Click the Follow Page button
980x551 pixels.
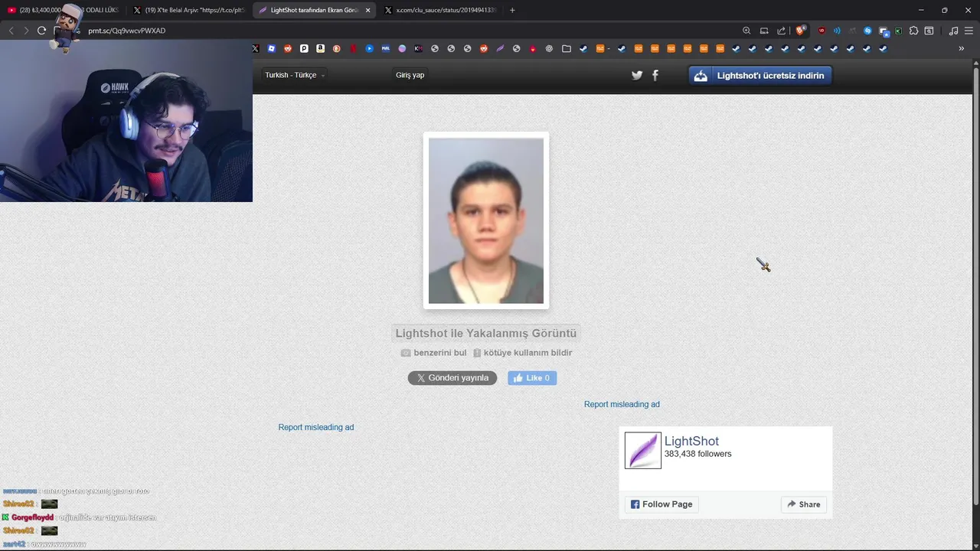[661, 504]
